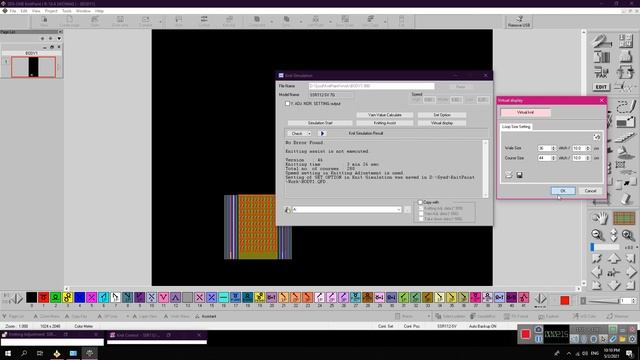The image size is (640, 360).
Task: Select the BODY1 page thumbnail
Action: point(33,67)
